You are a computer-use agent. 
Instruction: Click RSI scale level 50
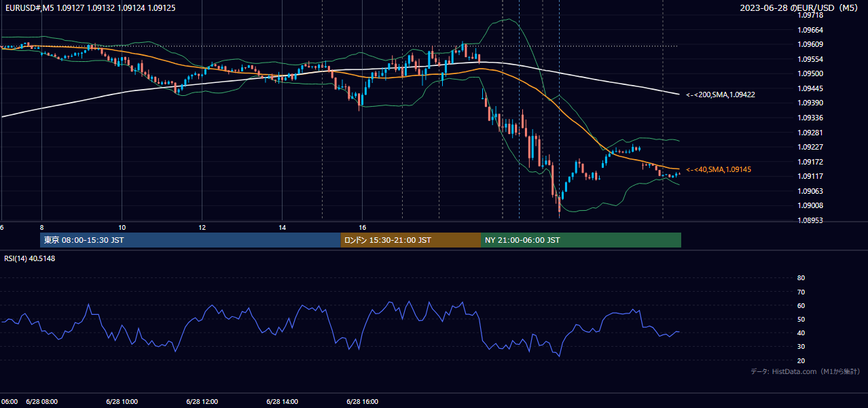click(801, 319)
